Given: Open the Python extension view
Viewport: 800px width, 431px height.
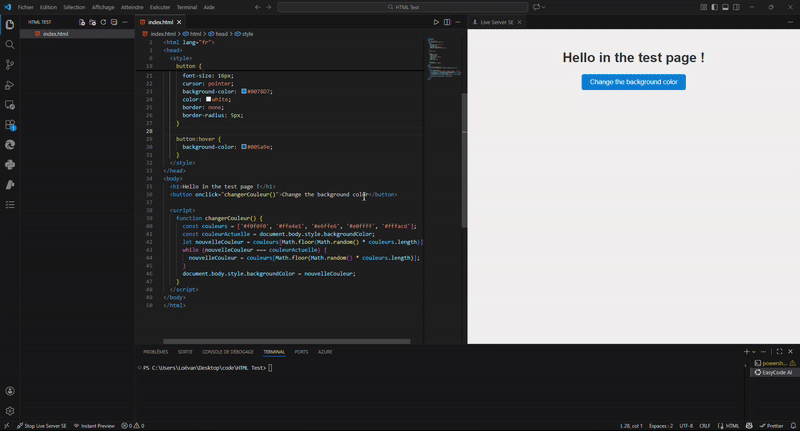Looking at the screenshot, I should 10,165.
